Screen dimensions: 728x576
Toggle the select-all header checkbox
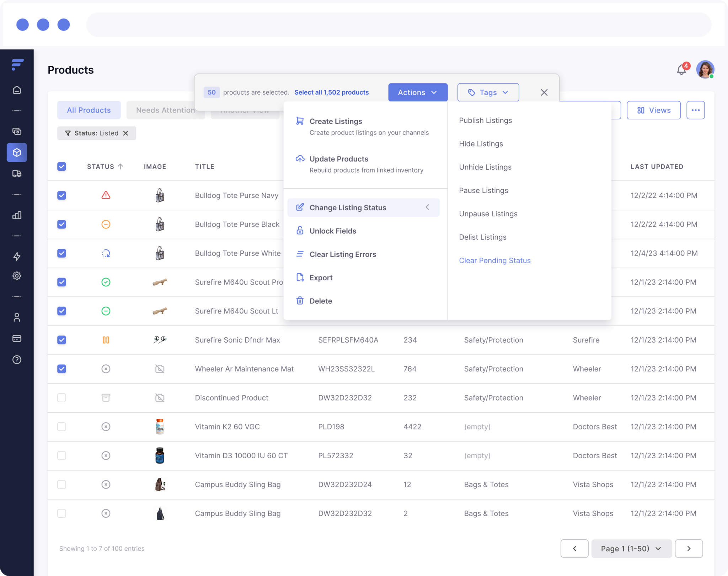pyautogui.click(x=61, y=167)
